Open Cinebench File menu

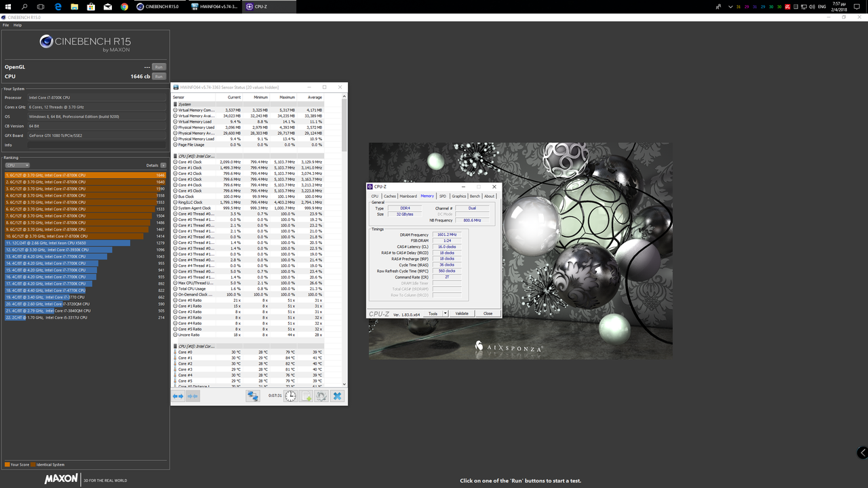6,25
